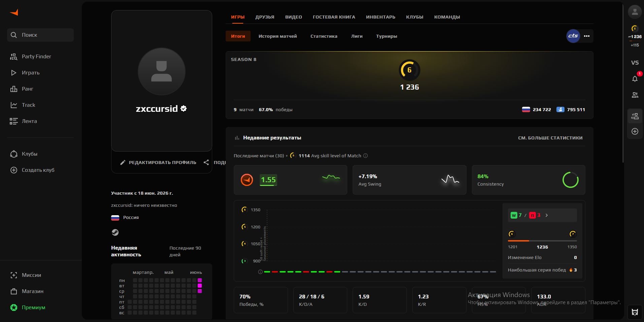Open the Турниры sub-tab
This screenshot has height=322, width=644.
coord(387,36)
